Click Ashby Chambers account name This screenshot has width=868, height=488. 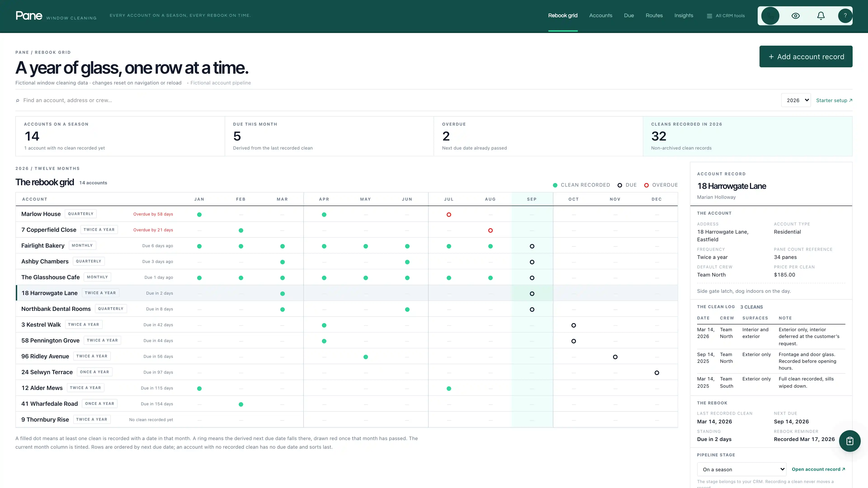[x=45, y=261]
